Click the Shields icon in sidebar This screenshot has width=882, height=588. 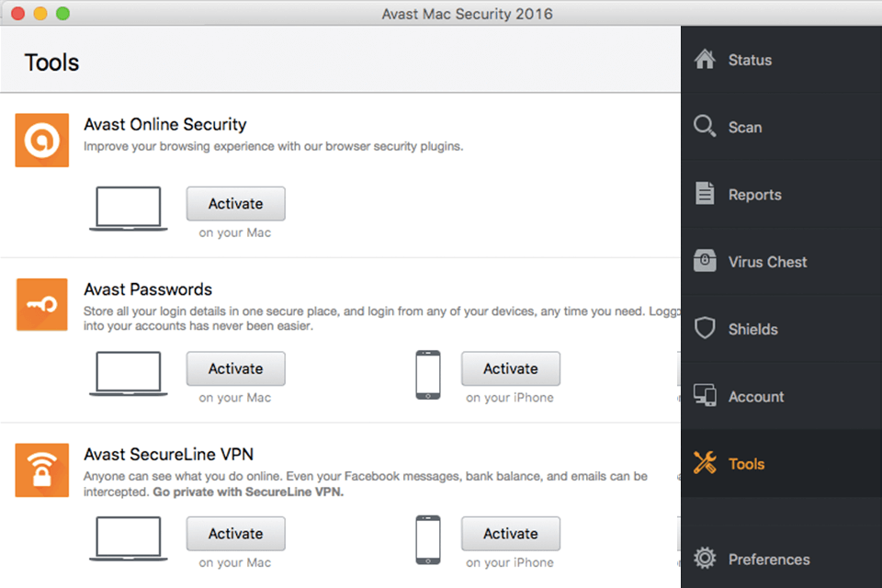(x=705, y=329)
